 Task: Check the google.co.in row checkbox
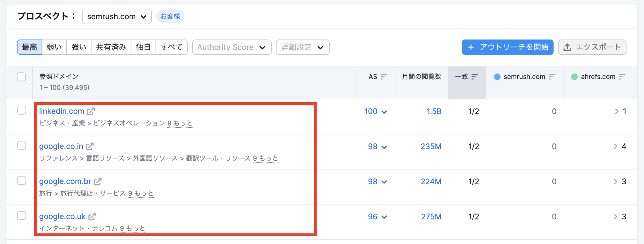(21, 145)
